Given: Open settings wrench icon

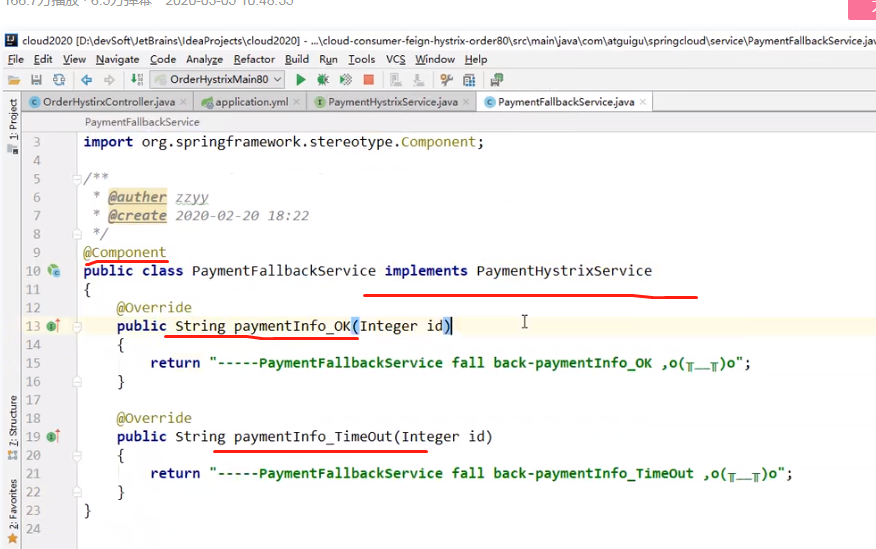Looking at the screenshot, I should tap(446, 80).
